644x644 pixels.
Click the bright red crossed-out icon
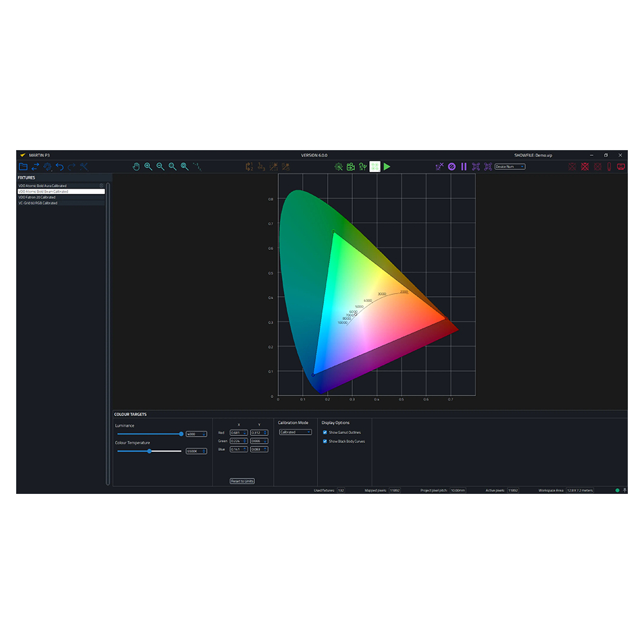[585, 167]
